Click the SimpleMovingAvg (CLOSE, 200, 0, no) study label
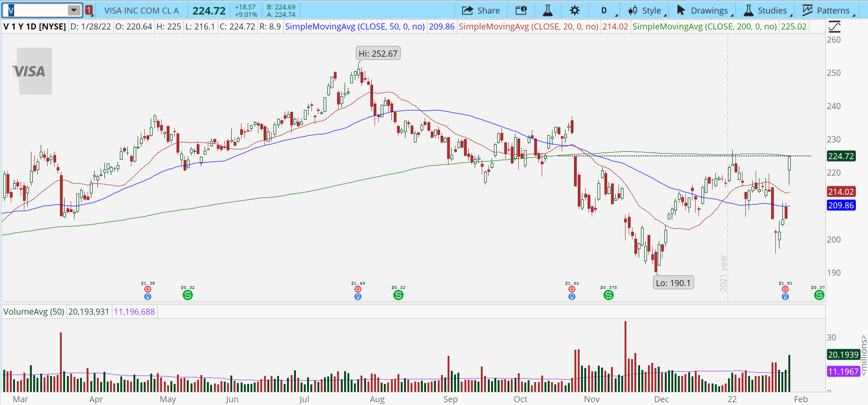868x405 pixels. (705, 27)
